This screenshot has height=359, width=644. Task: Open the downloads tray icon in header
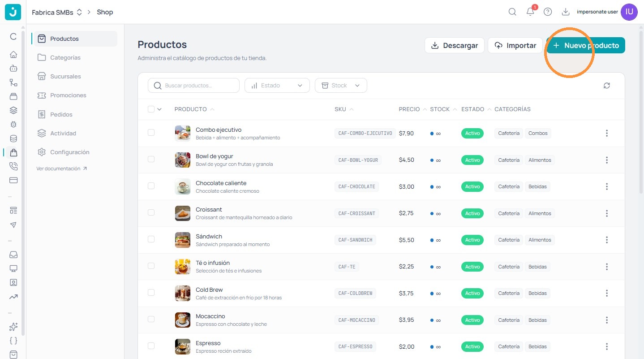pyautogui.click(x=566, y=12)
